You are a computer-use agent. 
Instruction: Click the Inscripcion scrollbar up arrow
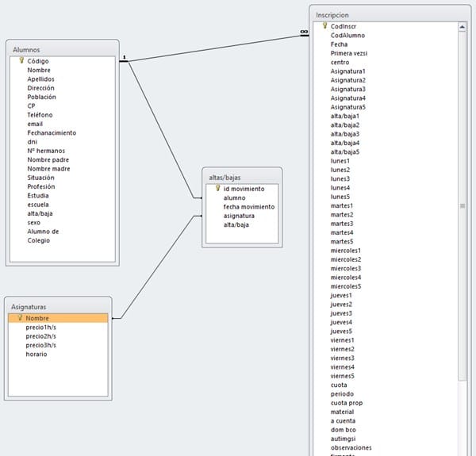[x=462, y=28]
